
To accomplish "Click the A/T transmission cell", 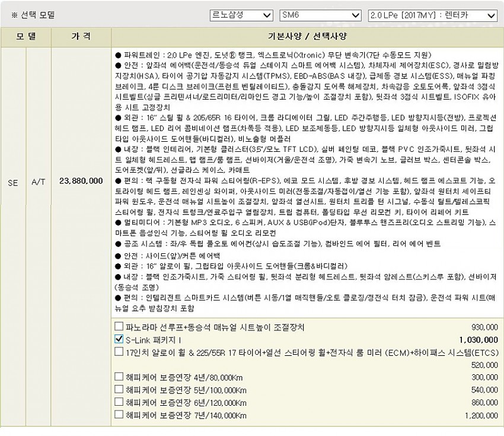I will point(39,184).
